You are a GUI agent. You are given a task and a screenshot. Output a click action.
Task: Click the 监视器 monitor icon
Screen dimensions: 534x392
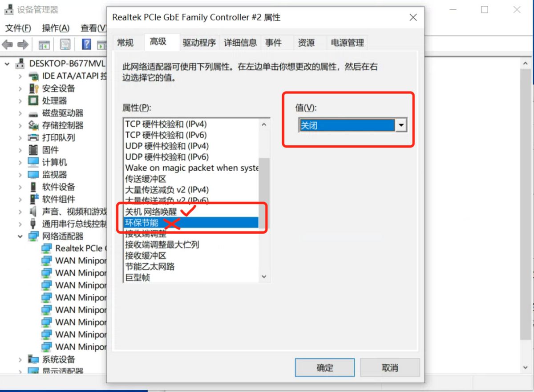[x=33, y=174]
